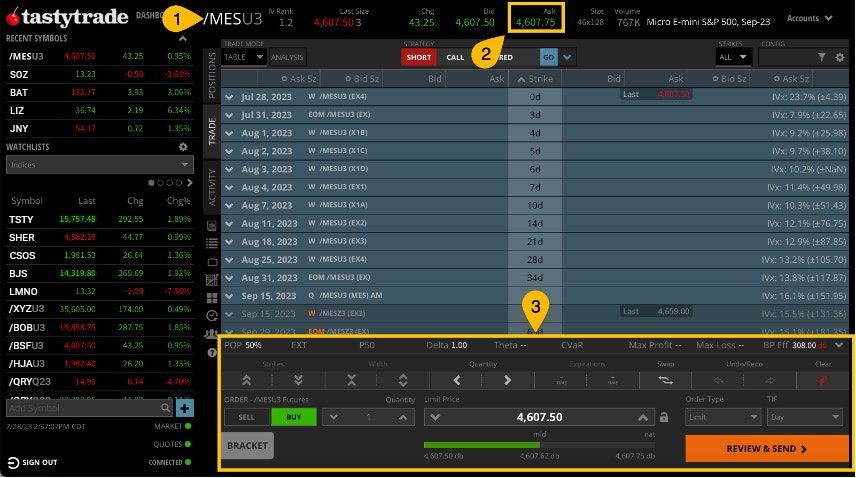
Task: Expand the Jul 28, 2023 expiration
Action: [x=229, y=97]
